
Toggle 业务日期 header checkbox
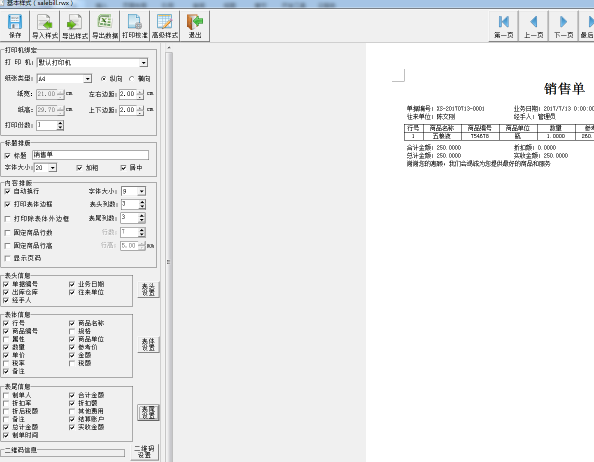[72, 284]
